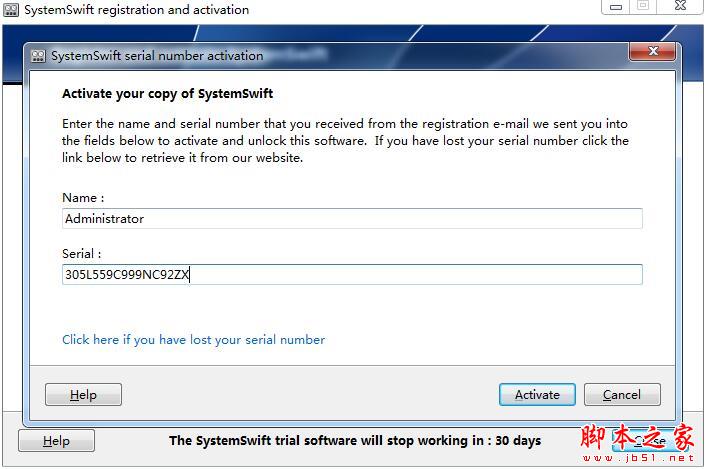706x469 pixels.
Task: Open the lost serial number link
Action: pyautogui.click(x=193, y=340)
